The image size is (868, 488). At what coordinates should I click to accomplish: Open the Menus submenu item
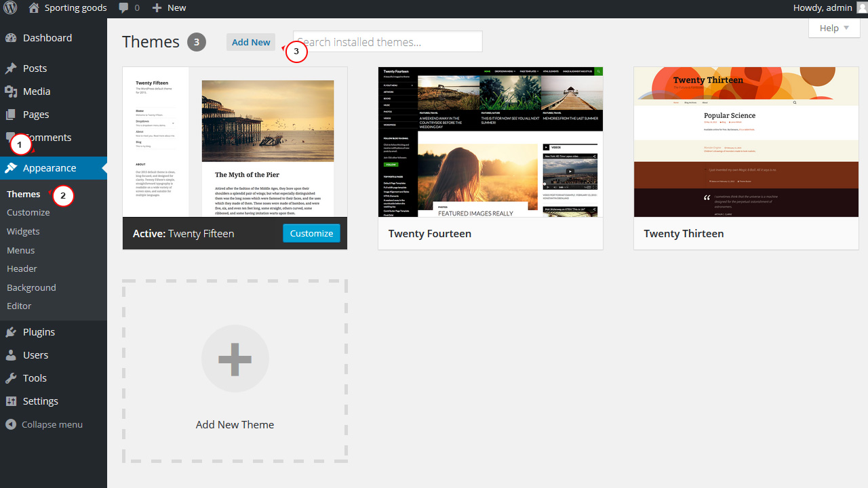click(21, 250)
